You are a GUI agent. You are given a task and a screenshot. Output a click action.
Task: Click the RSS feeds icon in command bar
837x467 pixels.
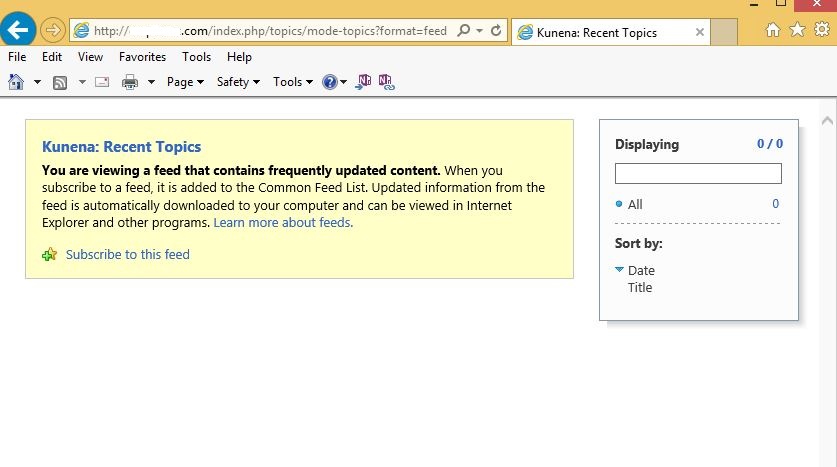[60, 82]
